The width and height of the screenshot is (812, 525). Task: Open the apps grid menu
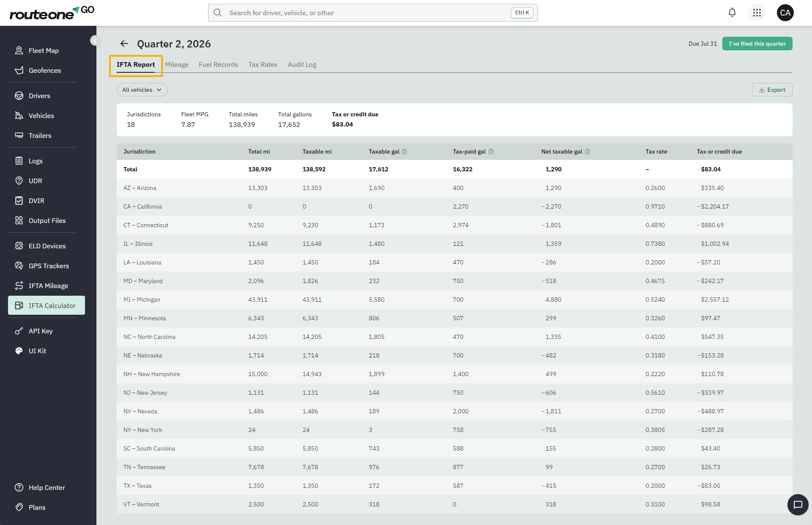[x=757, y=13]
